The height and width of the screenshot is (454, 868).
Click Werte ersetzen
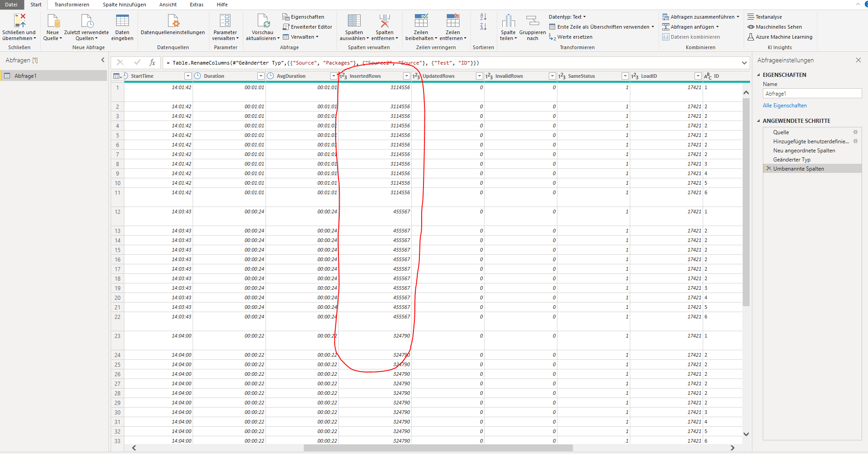tap(571, 37)
